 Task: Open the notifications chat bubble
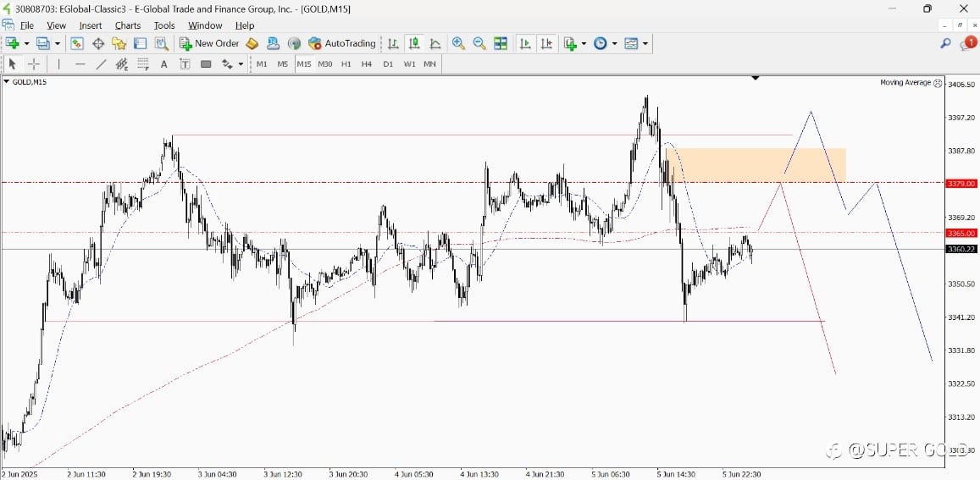tap(967, 44)
